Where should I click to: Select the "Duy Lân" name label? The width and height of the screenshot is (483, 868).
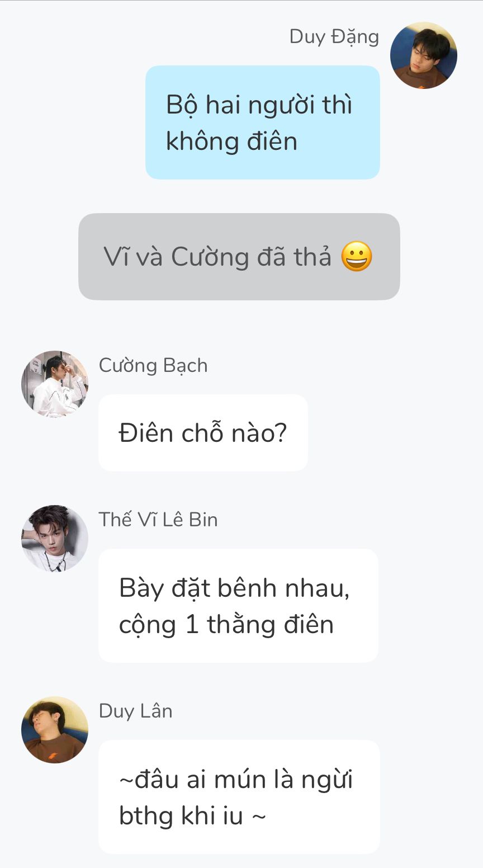click(136, 711)
